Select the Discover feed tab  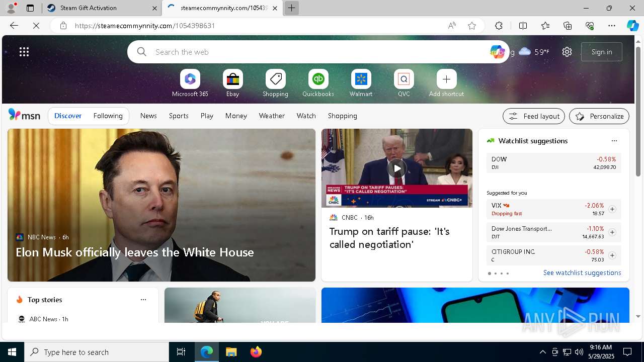(x=68, y=116)
